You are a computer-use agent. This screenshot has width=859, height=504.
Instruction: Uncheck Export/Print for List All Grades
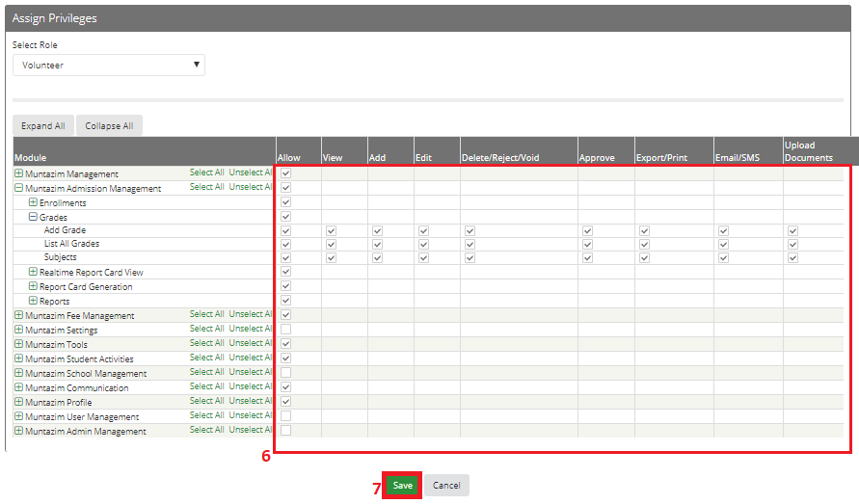click(x=644, y=245)
